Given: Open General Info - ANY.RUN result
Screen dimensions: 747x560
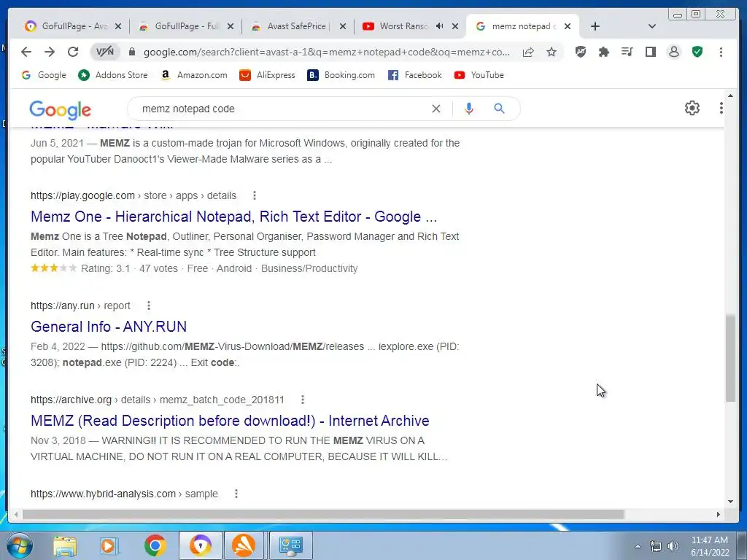Looking at the screenshot, I should pyautogui.click(x=109, y=327).
